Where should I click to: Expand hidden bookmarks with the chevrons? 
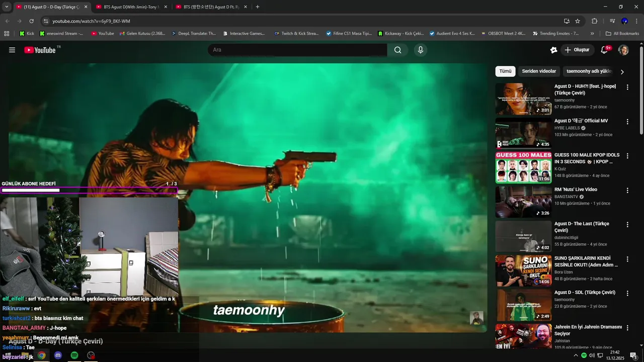click(x=592, y=34)
